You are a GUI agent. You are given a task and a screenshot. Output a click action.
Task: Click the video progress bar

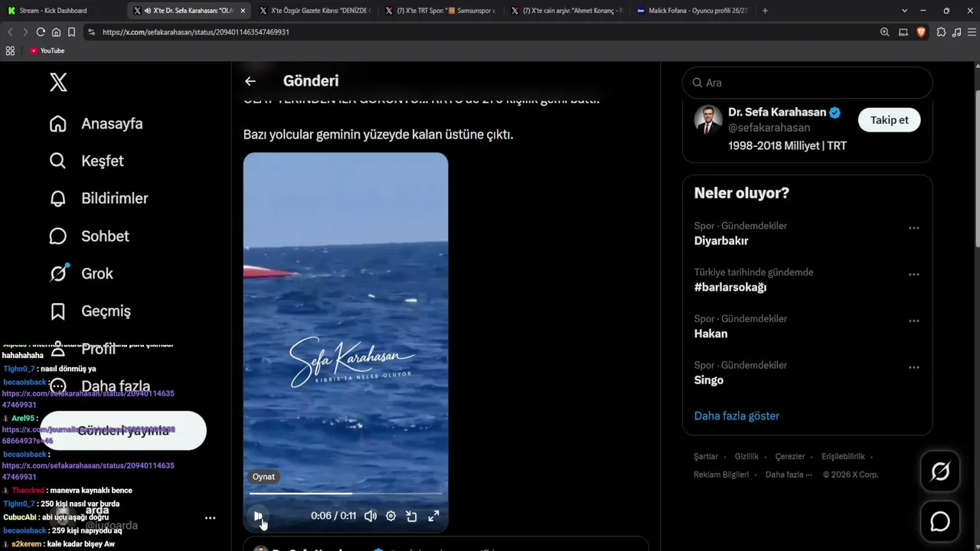[x=345, y=494]
